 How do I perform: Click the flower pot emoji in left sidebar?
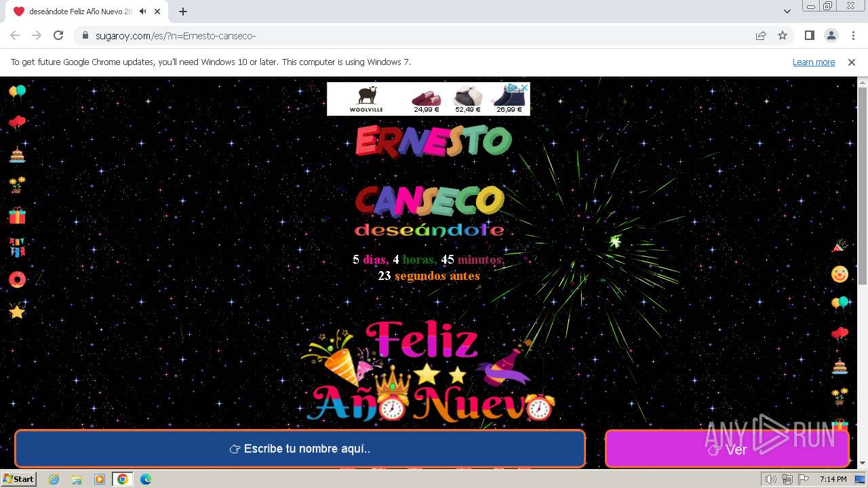tap(17, 185)
